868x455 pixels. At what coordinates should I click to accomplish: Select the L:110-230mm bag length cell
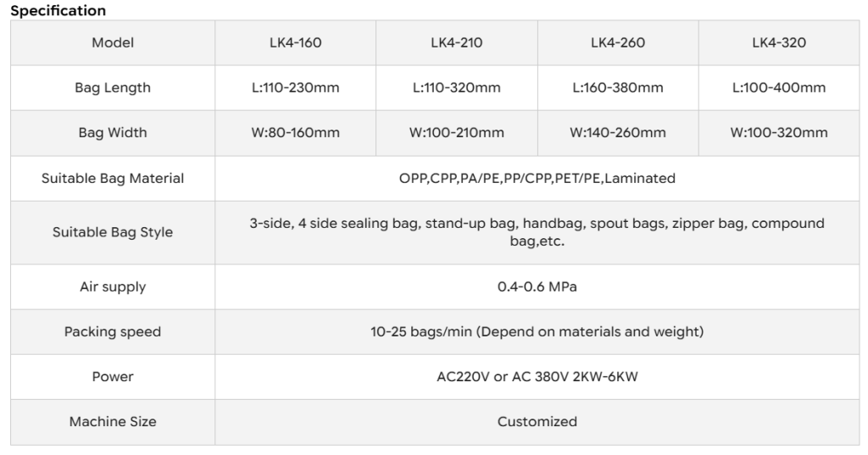click(x=296, y=87)
